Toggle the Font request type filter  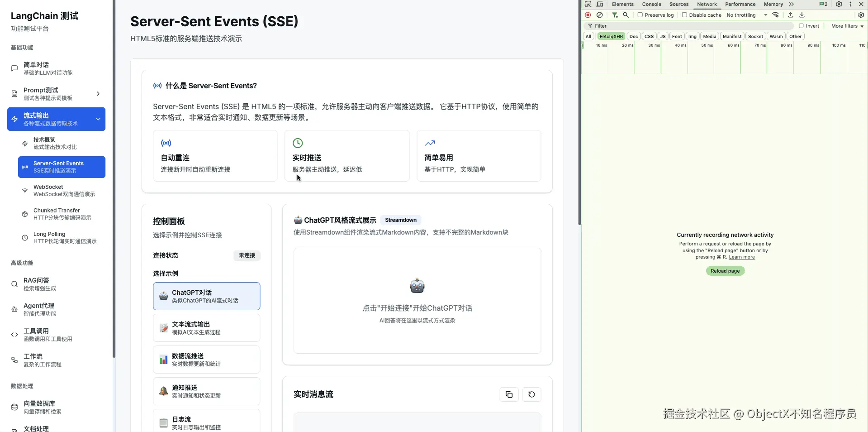coord(677,36)
